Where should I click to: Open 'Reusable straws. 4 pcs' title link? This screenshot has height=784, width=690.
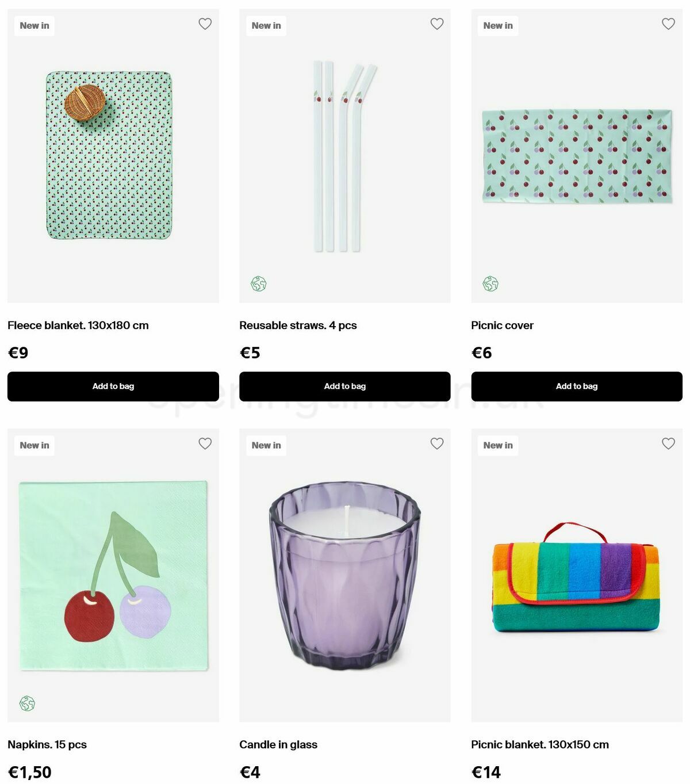(298, 326)
